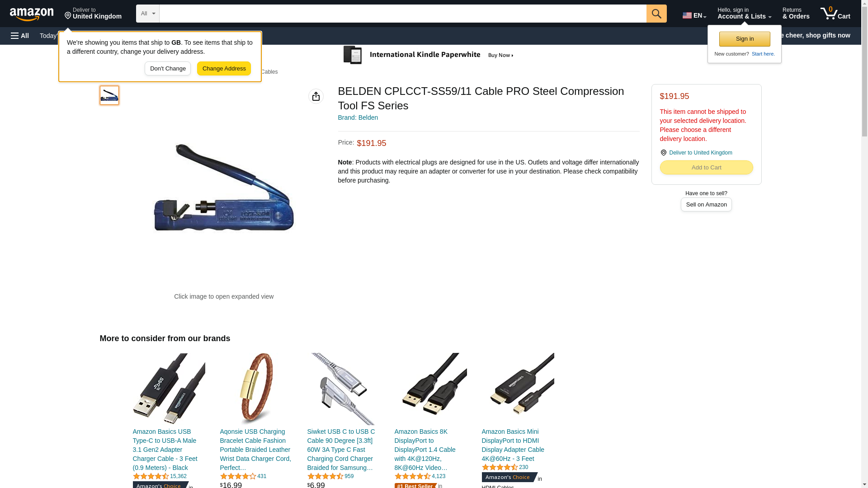Image resolution: width=868 pixels, height=488 pixels.
Task: Click the search magnifier button
Action: [x=656, y=14]
